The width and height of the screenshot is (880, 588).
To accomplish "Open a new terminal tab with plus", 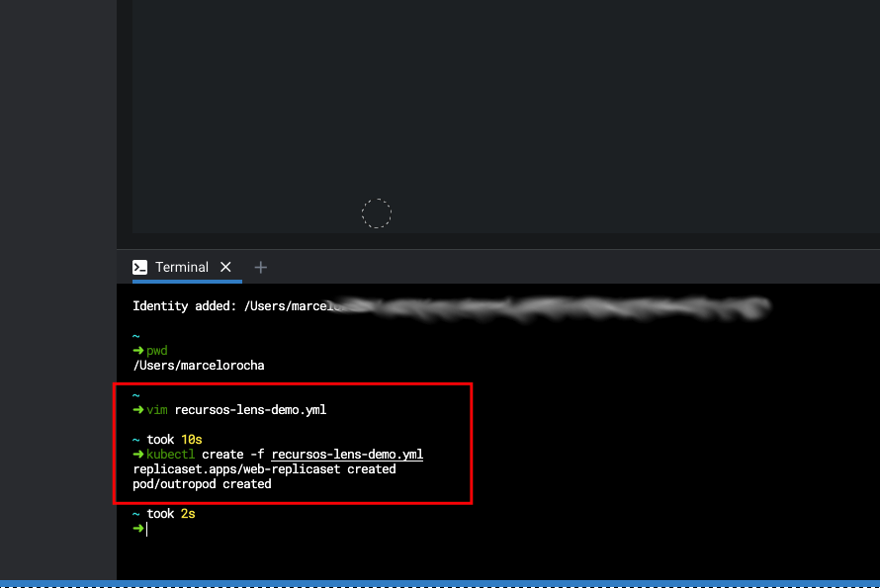I will pyautogui.click(x=261, y=267).
